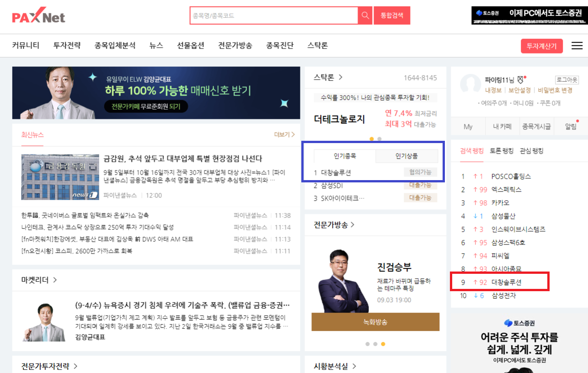
Task: Open the 선물옵션 menu
Action: click(x=191, y=46)
